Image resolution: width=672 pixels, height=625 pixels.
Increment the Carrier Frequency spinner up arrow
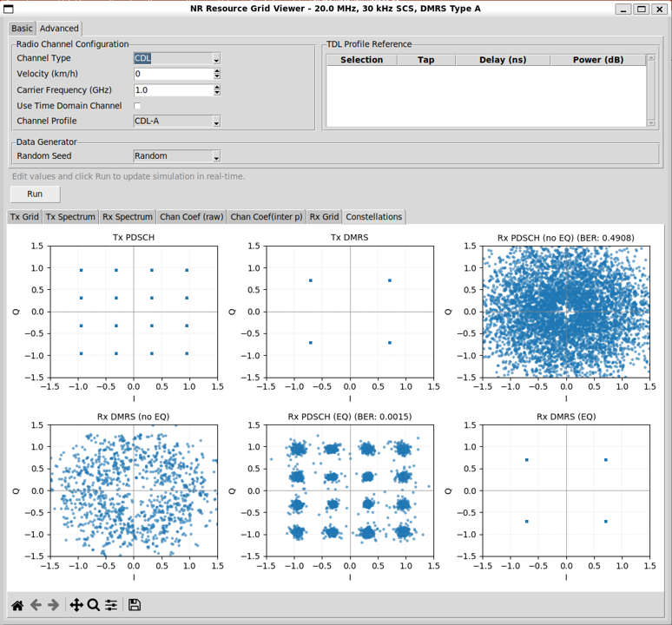tap(216, 88)
